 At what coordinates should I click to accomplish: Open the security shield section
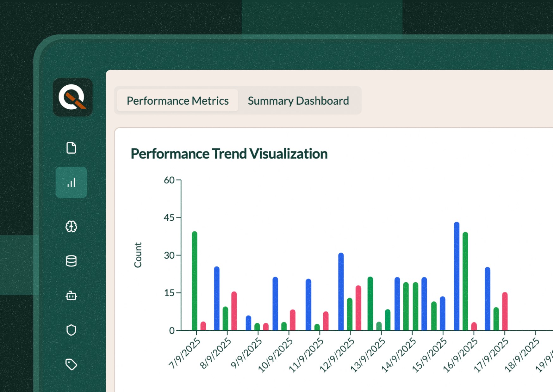pyautogui.click(x=71, y=330)
